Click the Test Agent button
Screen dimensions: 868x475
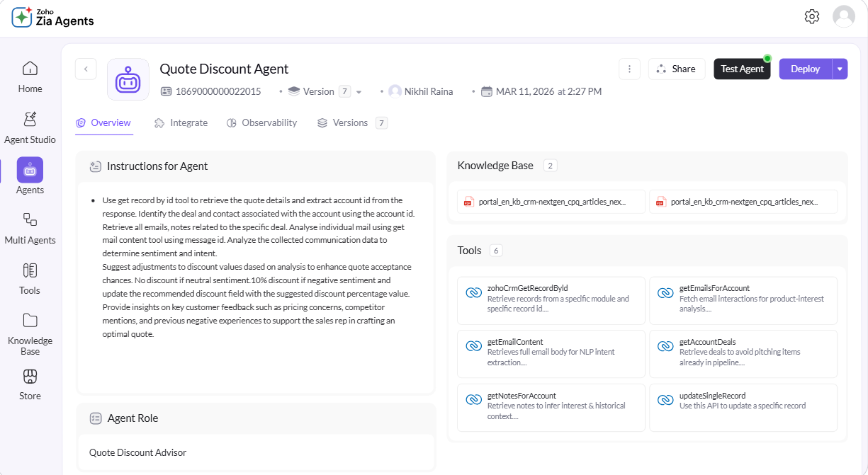(x=742, y=69)
